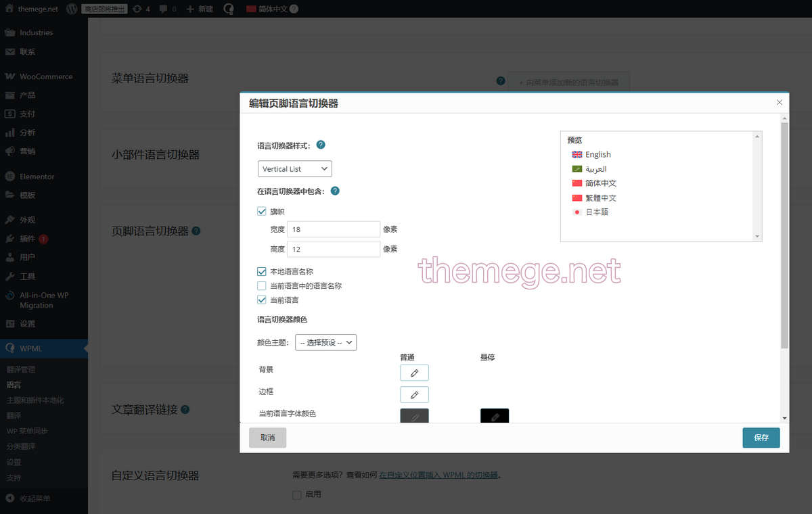Click the dialog's vertical scrollbar thumb
This screenshot has height=514, width=812.
coord(784,235)
